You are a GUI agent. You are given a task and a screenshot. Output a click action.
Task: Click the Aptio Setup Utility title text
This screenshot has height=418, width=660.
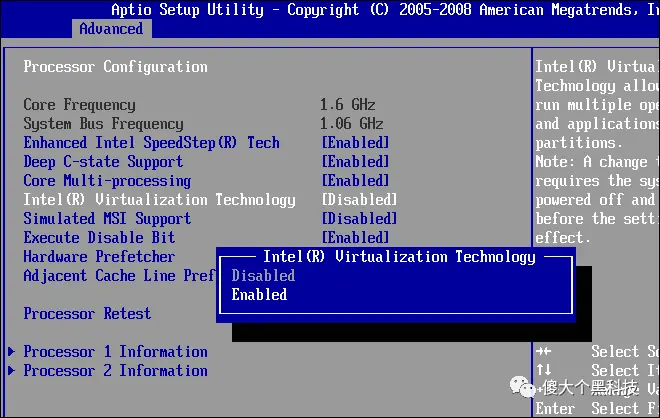tap(187, 9)
